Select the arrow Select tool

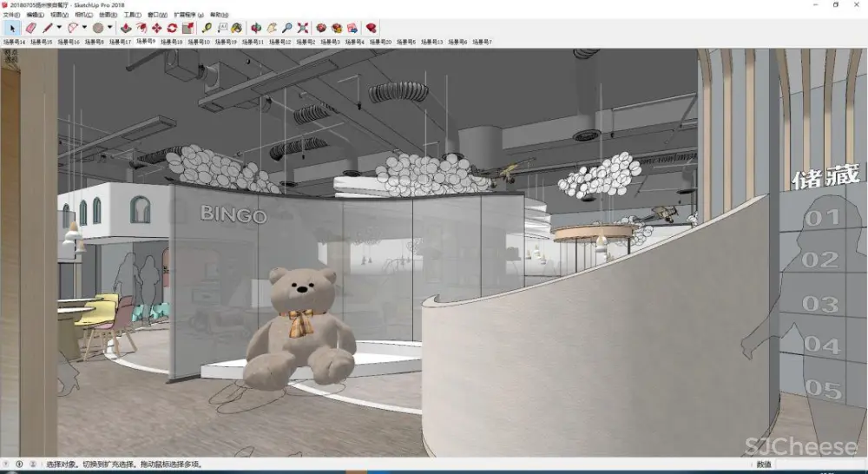point(12,28)
